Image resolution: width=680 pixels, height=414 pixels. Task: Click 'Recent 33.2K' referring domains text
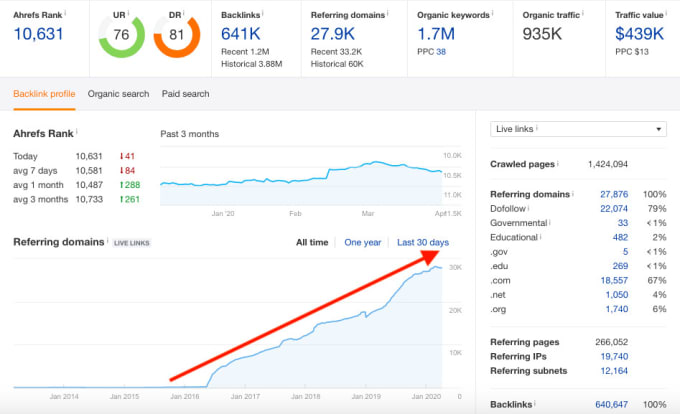pos(336,52)
